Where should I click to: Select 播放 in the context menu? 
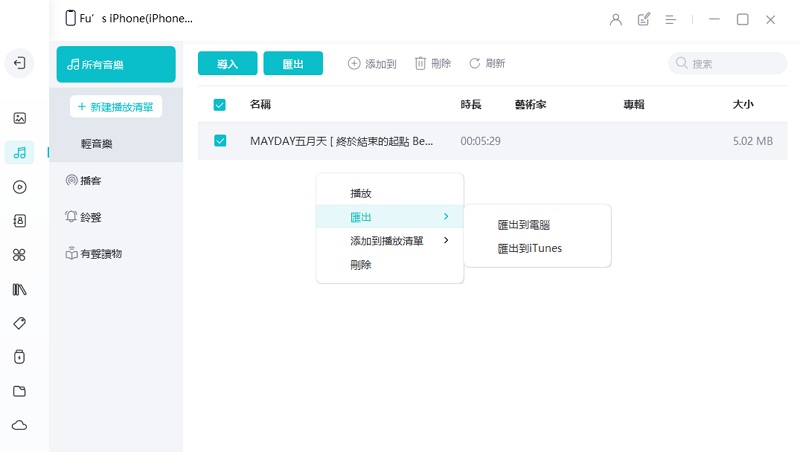point(390,193)
